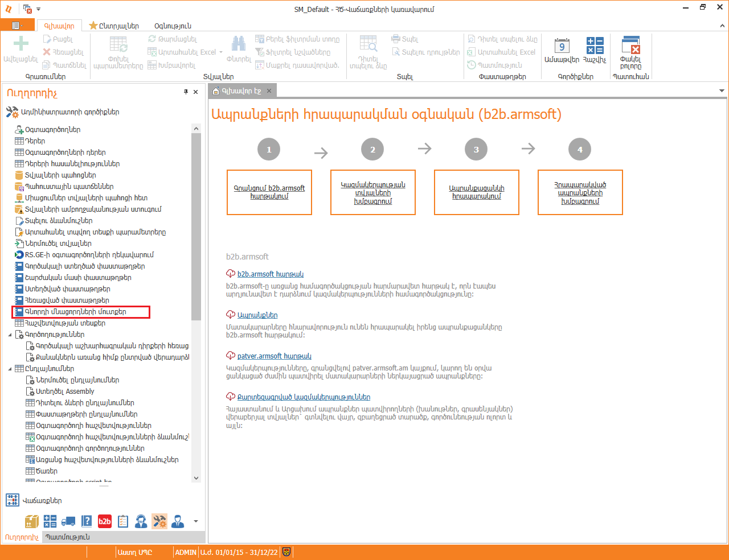This screenshot has height=560, width=729.
Task: Open the headset support module icon
Action: pos(141,521)
